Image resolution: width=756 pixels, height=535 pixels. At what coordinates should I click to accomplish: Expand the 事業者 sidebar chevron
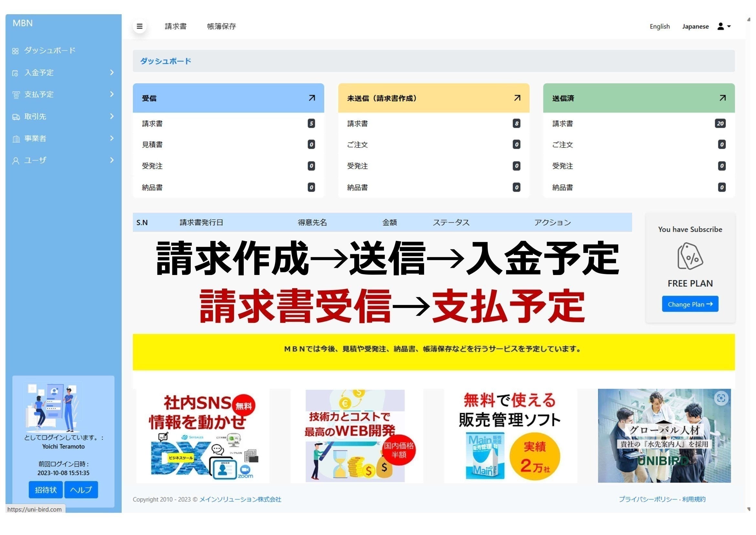pyautogui.click(x=112, y=138)
